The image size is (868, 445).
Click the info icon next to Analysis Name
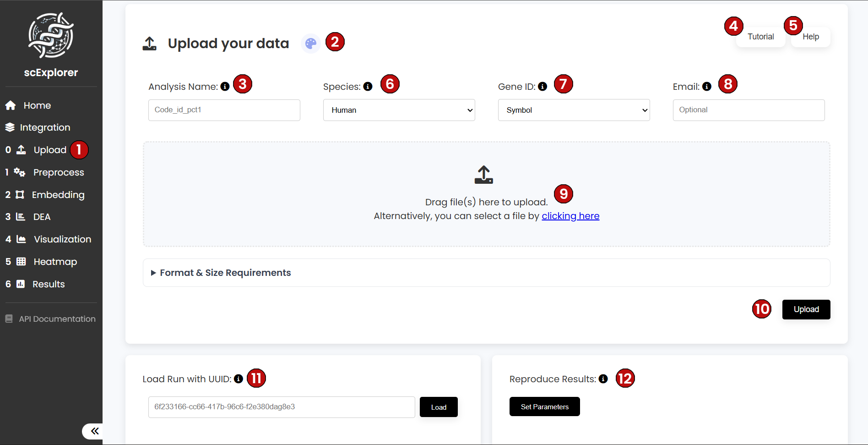coord(225,86)
